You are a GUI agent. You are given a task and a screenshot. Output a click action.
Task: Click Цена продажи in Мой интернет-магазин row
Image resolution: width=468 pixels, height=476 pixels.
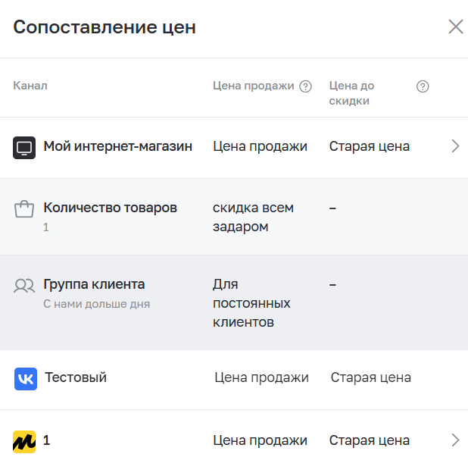pyautogui.click(x=260, y=146)
